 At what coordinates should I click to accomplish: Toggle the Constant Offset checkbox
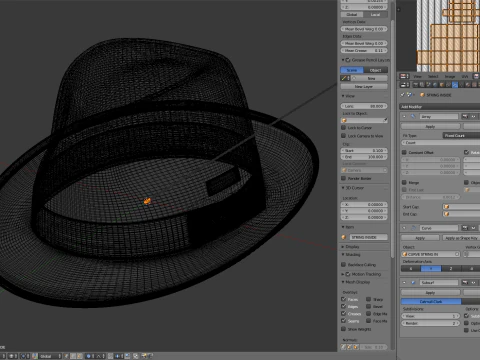(x=404, y=152)
